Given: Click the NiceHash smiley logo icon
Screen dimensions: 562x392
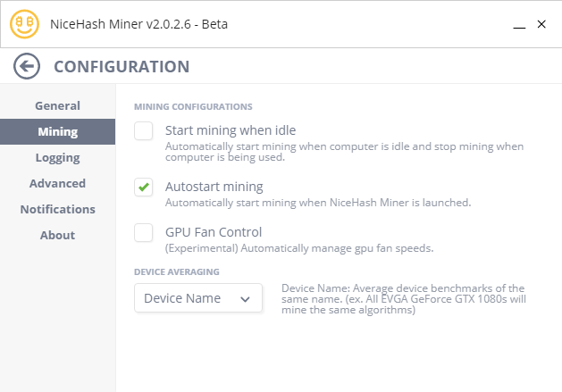Looking at the screenshot, I should tap(25, 24).
